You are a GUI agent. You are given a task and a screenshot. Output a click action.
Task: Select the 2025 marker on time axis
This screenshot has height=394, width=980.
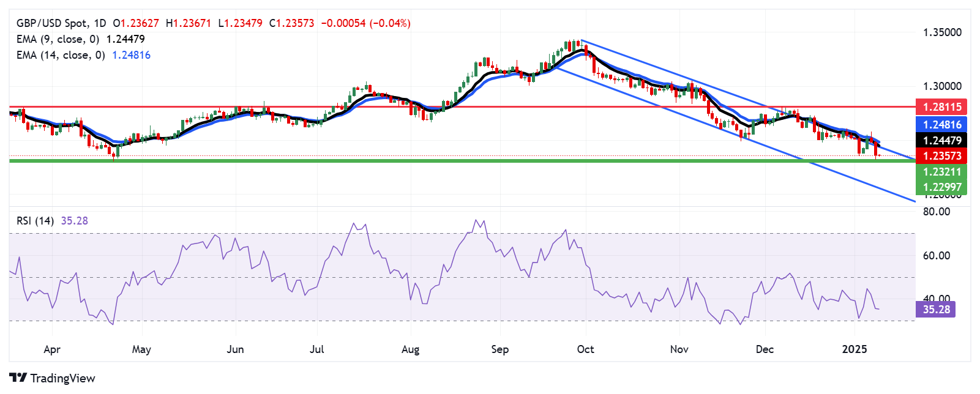(855, 349)
